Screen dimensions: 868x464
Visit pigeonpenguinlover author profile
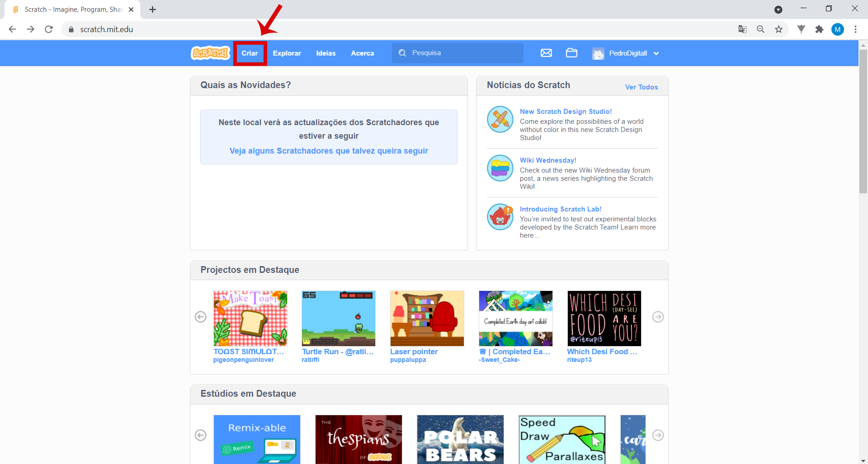[243, 360]
